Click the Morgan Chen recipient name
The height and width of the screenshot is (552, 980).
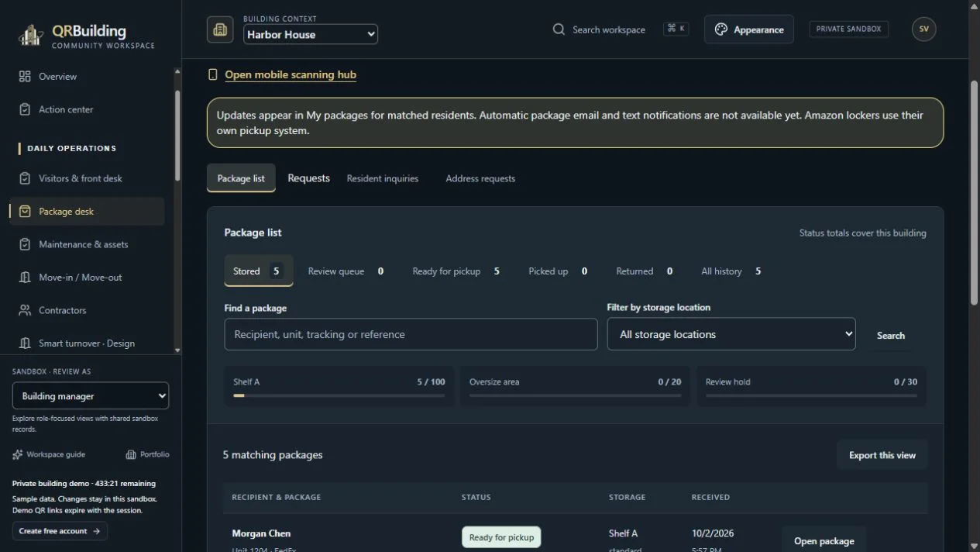click(261, 533)
